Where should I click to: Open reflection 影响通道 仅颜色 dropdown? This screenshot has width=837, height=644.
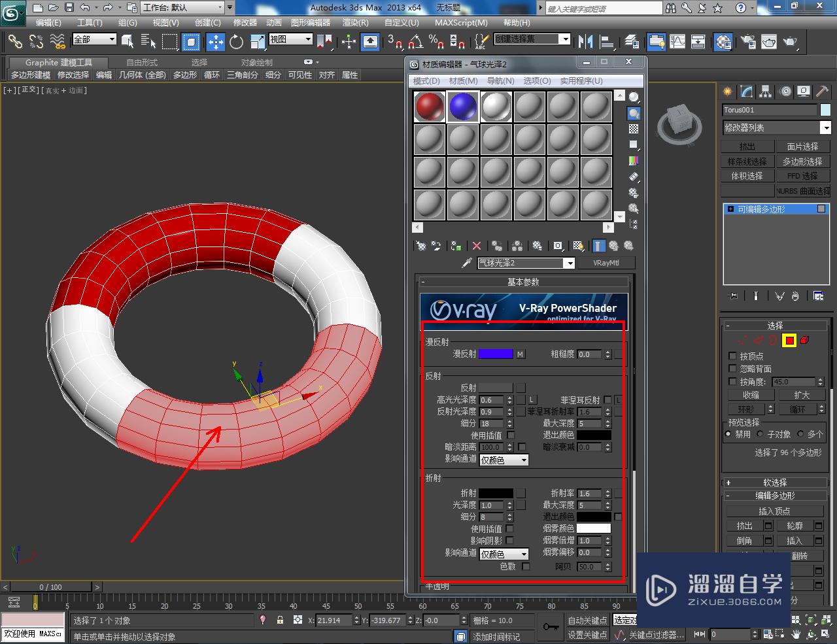(x=504, y=460)
